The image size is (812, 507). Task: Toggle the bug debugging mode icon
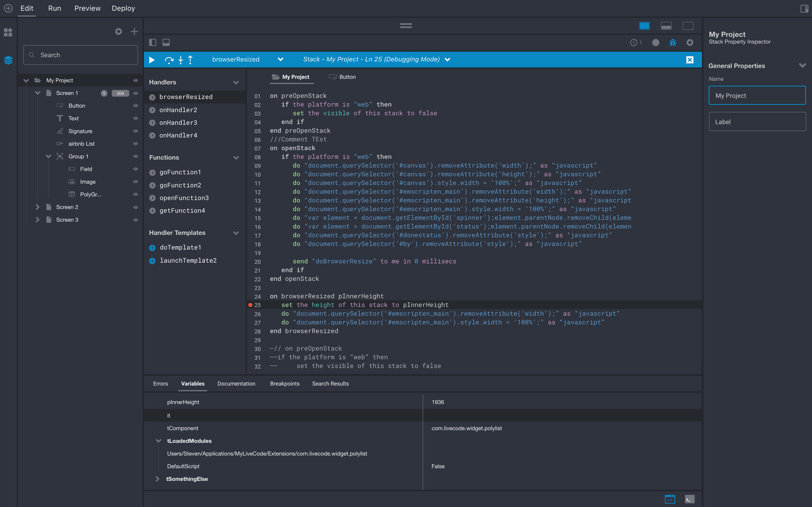(672, 43)
